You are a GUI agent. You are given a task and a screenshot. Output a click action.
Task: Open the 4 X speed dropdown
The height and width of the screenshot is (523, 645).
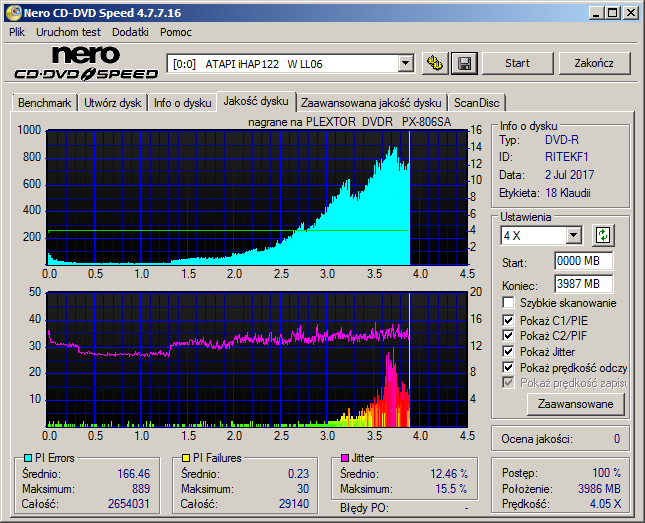click(x=573, y=236)
